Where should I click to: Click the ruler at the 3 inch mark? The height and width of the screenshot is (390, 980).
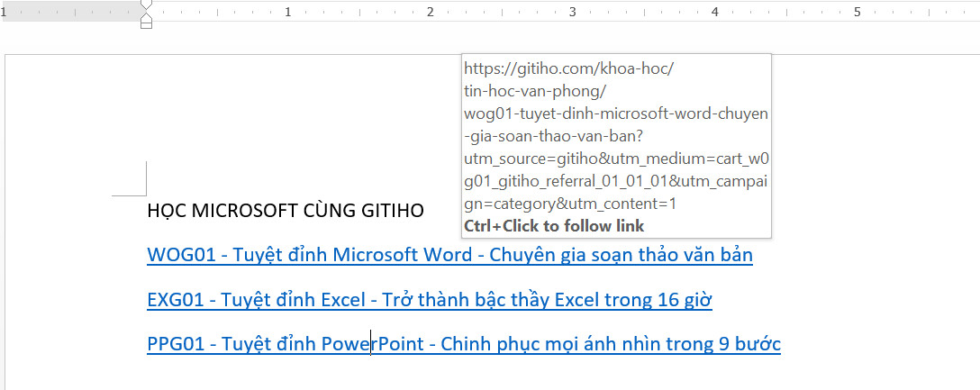click(573, 12)
